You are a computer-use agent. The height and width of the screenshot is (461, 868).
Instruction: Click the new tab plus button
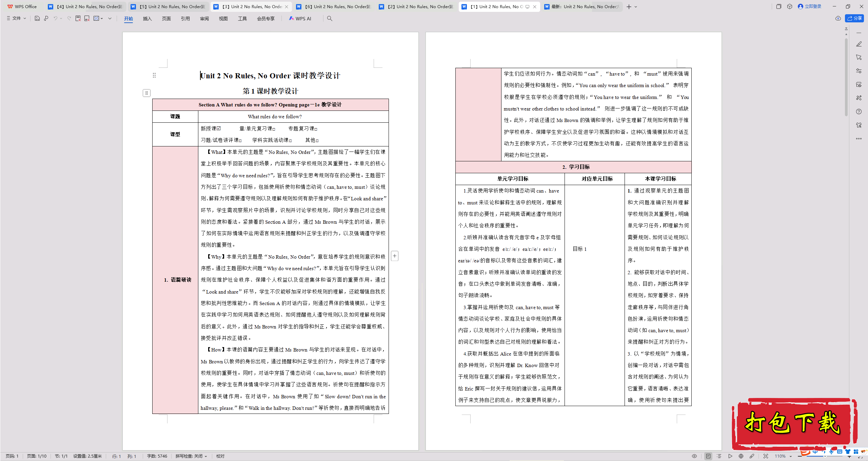[x=629, y=7]
